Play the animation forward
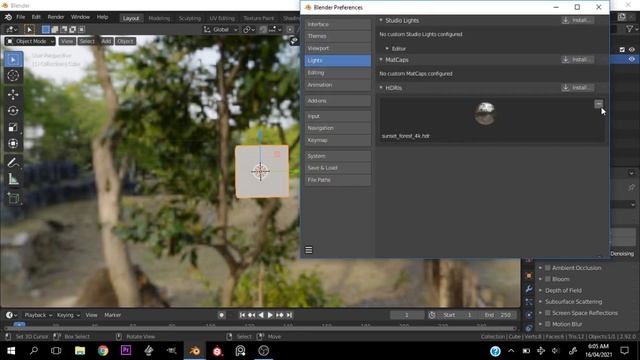Image resolution: width=640 pixels, height=360 pixels. tap(270, 315)
